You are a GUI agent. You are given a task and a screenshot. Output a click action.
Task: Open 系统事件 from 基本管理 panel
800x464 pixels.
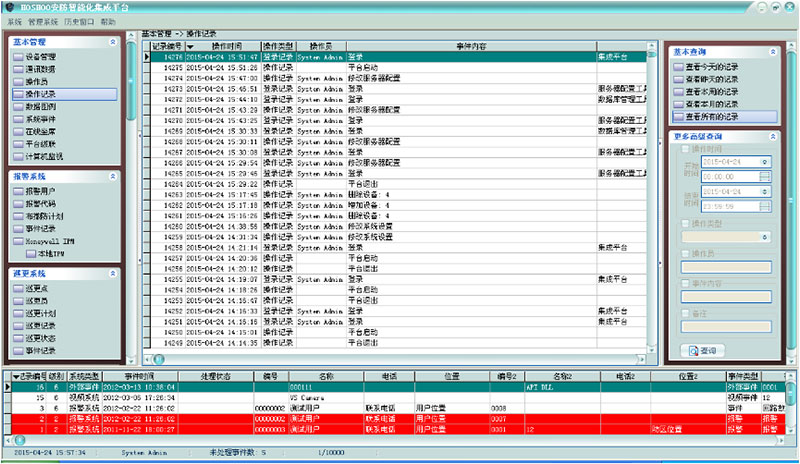tap(40, 118)
